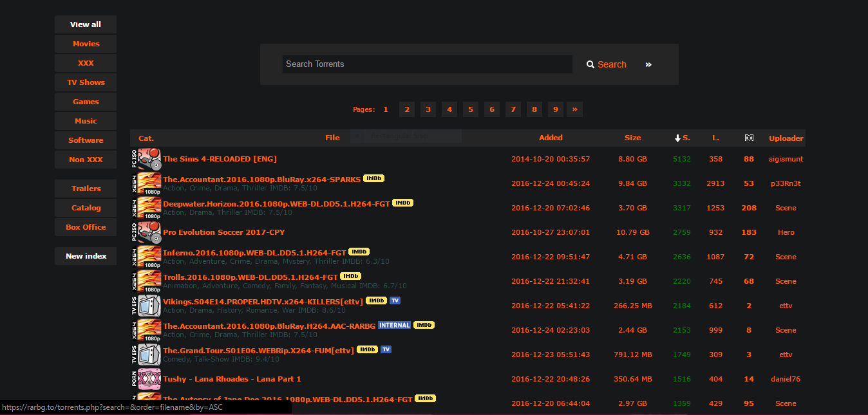This screenshot has height=415, width=868.
Task: Open New index page
Action: click(86, 256)
